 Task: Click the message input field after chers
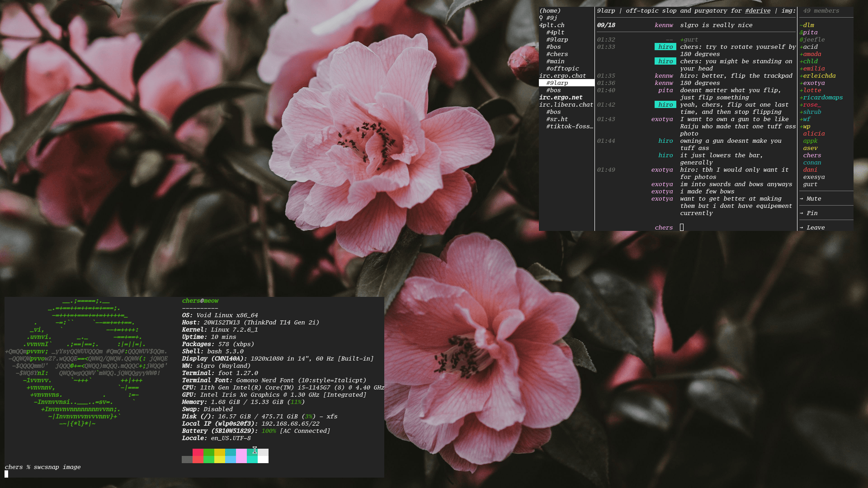pyautogui.click(x=737, y=228)
